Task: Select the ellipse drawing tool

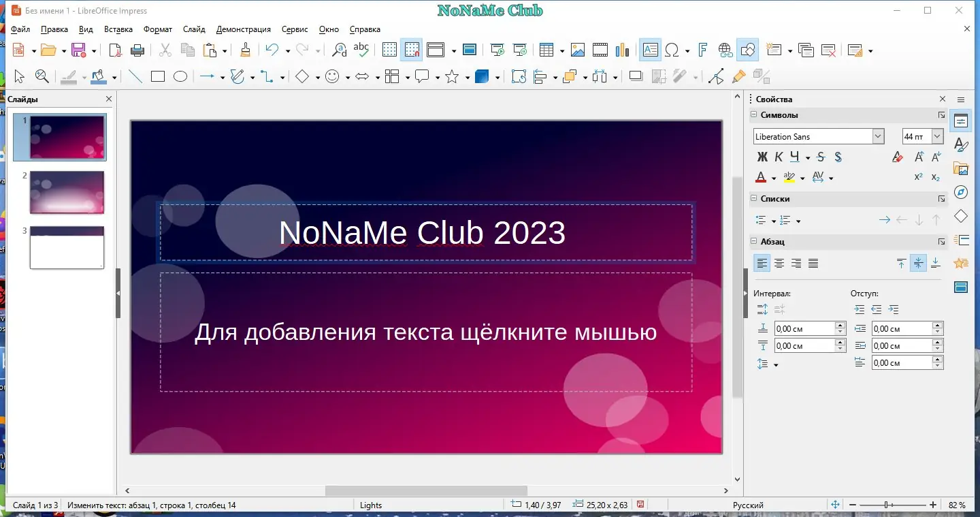Action: pyautogui.click(x=179, y=76)
